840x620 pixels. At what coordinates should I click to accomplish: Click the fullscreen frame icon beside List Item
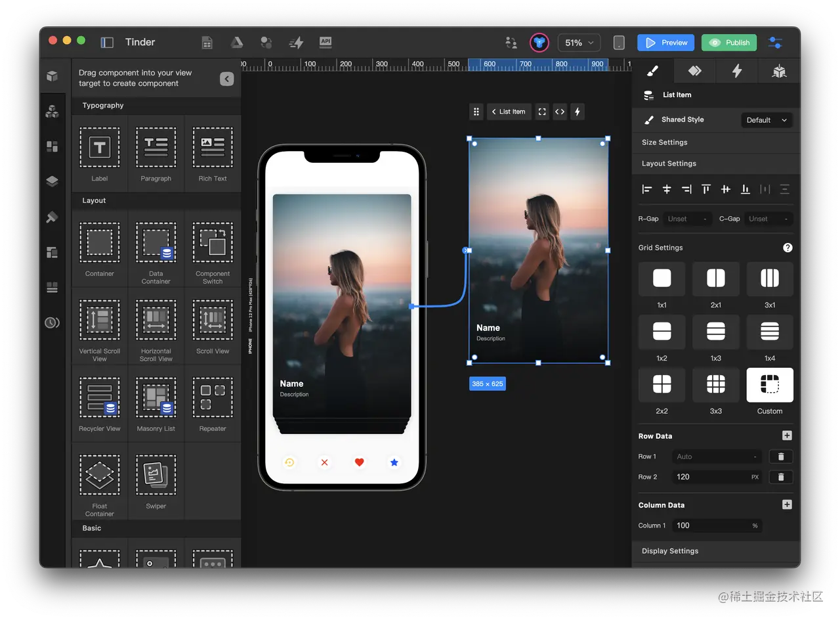tap(542, 112)
